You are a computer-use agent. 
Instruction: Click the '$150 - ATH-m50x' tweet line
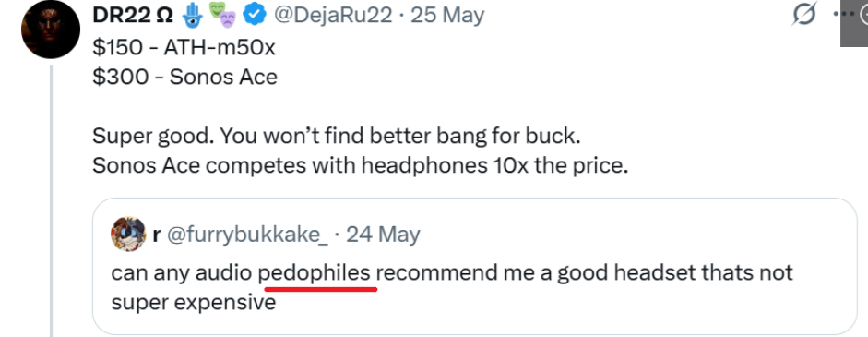pyautogui.click(x=184, y=48)
